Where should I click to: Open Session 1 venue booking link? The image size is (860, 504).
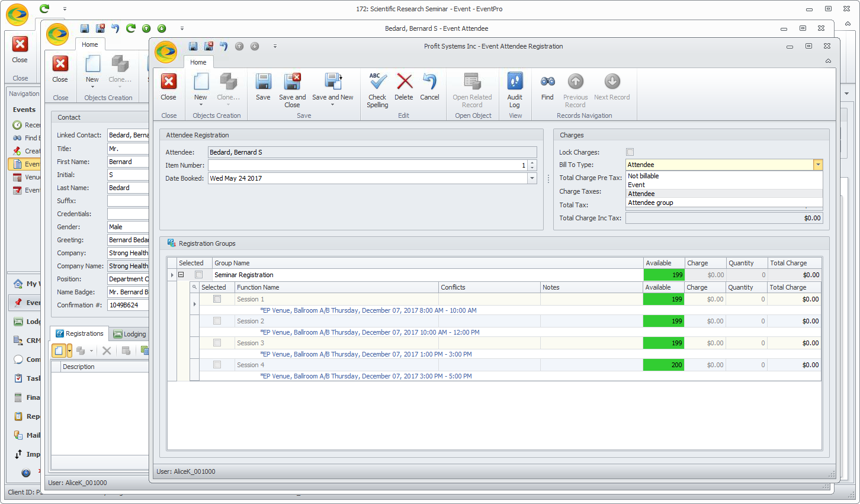click(368, 310)
